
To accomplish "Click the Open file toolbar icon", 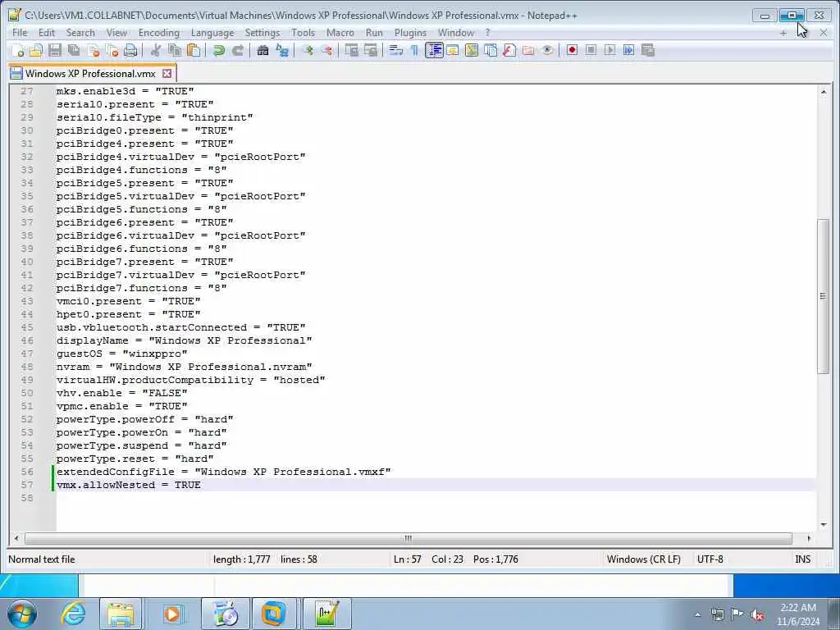I will point(36,50).
